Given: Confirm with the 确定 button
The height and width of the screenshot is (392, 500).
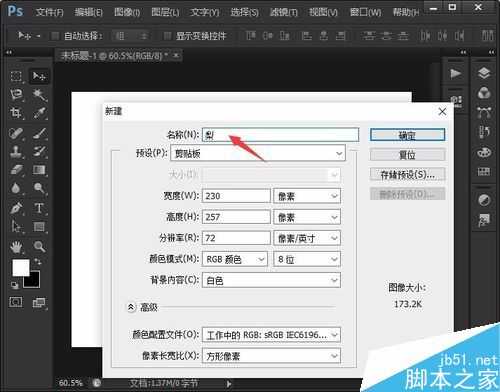Looking at the screenshot, I should (x=407, y=135).
